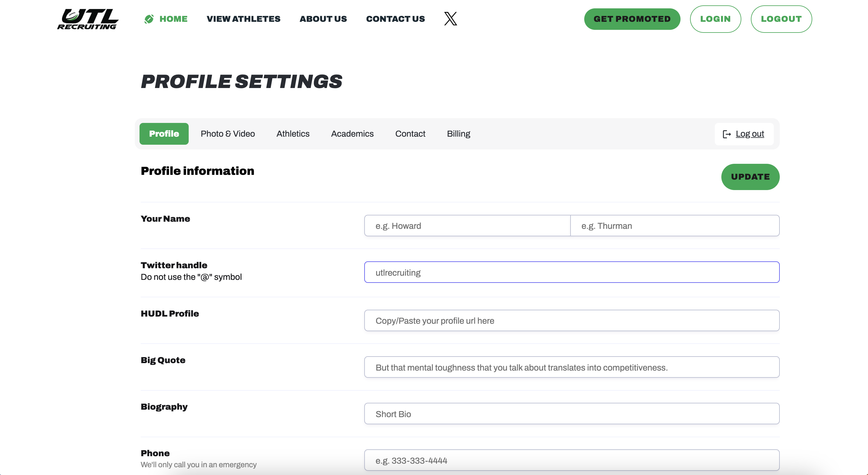Viewport: 868px width, 475px height.
Task: Click the Logout button in header
Action: pyautogui.click(x=781, y=19)
